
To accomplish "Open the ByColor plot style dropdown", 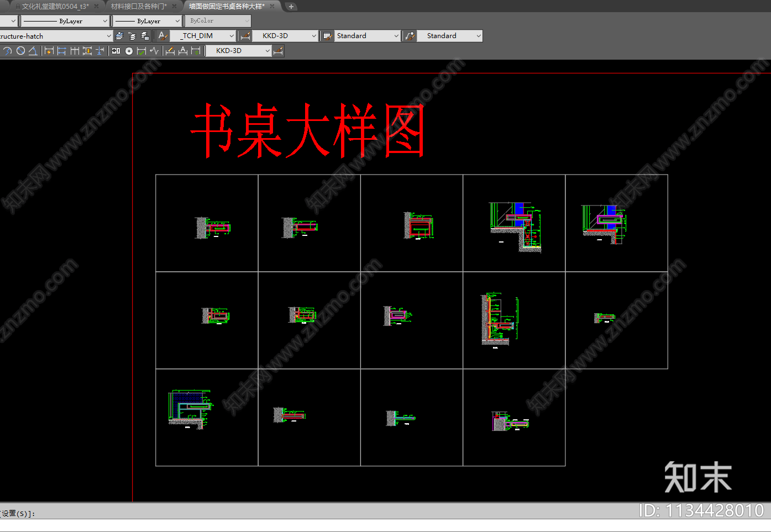I will (x=218, y=21).
